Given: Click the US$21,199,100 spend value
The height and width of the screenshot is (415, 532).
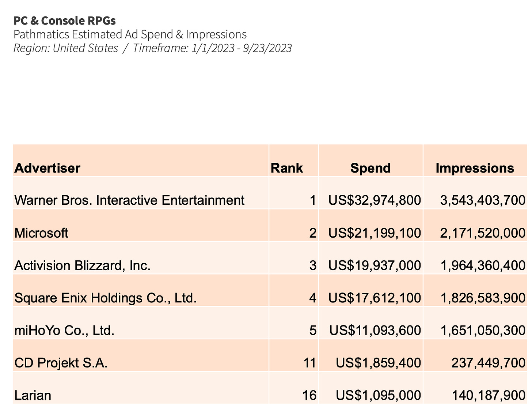Looking at the screenshot, I should [375, 233].
